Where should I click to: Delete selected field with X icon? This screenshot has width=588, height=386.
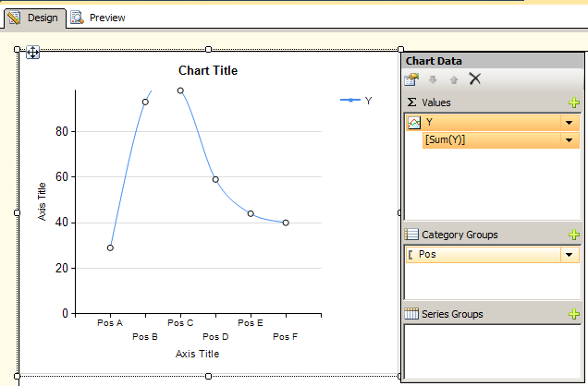coord(475,79)
